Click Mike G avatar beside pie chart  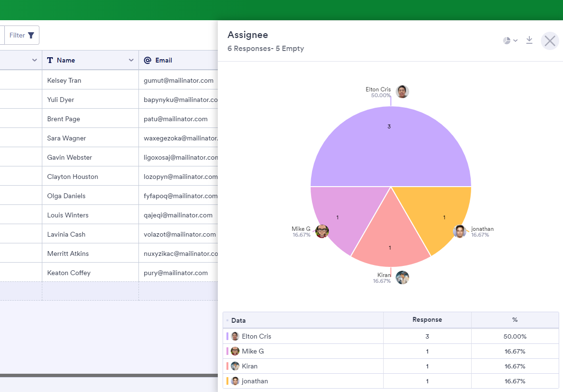point(322,231)
